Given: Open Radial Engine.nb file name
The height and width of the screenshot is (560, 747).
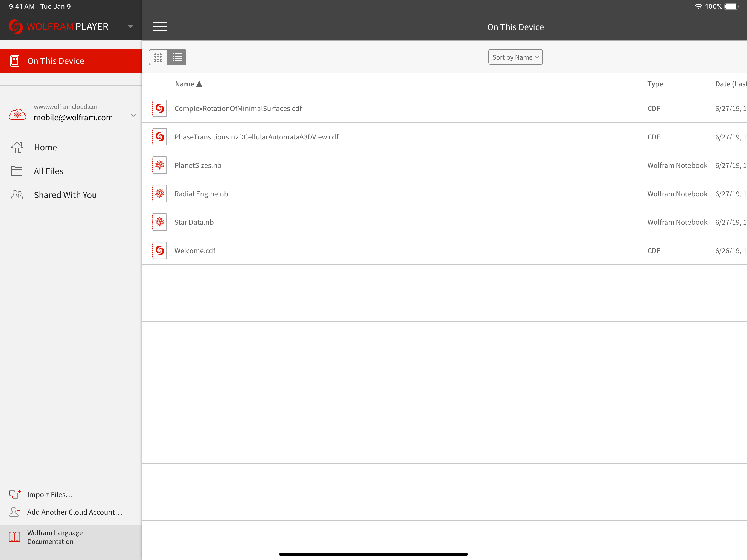Looking at the screenshot, I should [201, 194].
